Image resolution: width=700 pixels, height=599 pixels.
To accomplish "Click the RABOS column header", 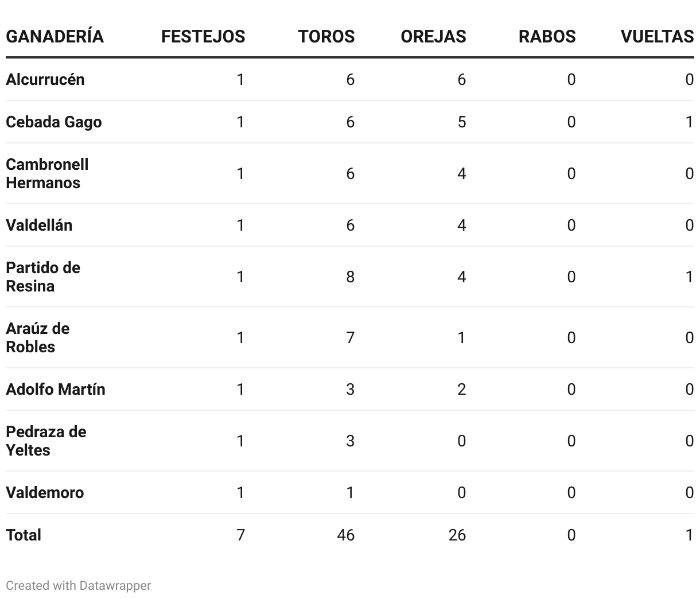I will click(x=547, y=37).
